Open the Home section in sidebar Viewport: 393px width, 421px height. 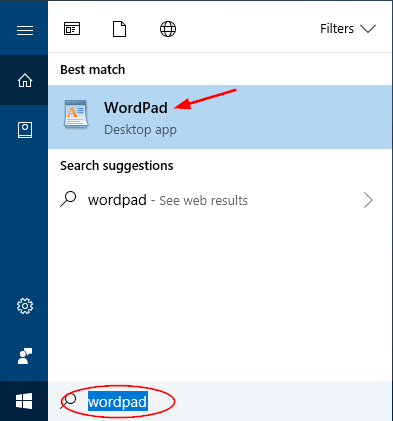pyautogui.click(x=25, y=80)
